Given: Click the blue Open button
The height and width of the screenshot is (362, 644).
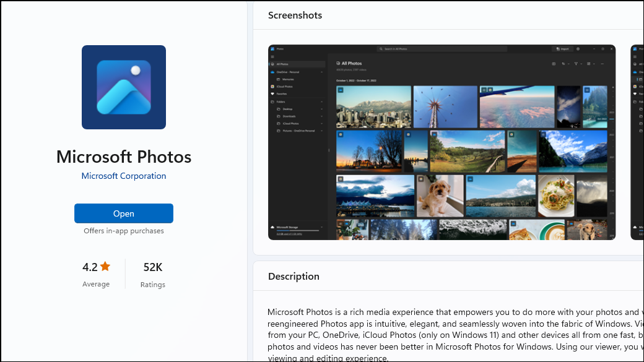Looking at the screenshot, I should coord(124,213).
